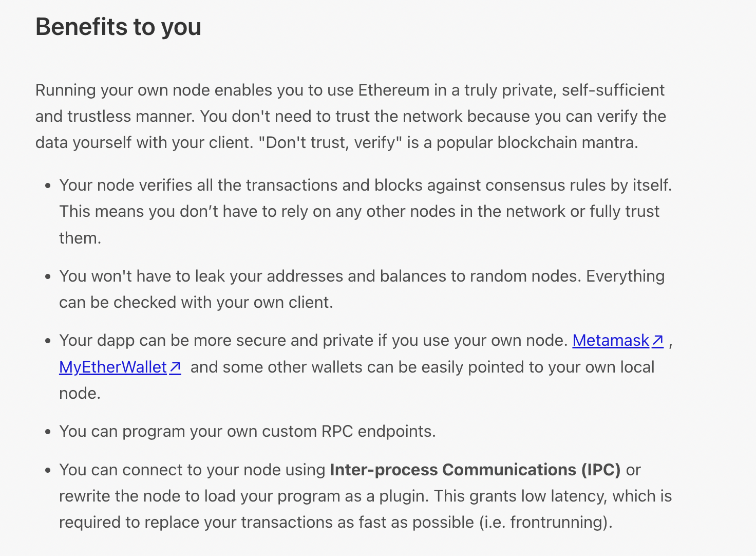Image resolution: width=756 pixels, height=556 pixels.
Task: Click the word "Ethereum" in the intro paragraph
Action: (x=393, y=90)
